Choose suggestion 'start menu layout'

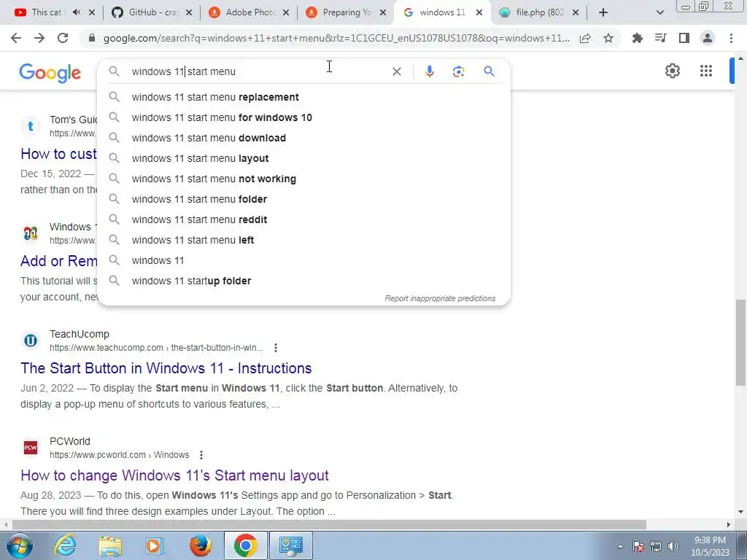[x=303, y=158]
